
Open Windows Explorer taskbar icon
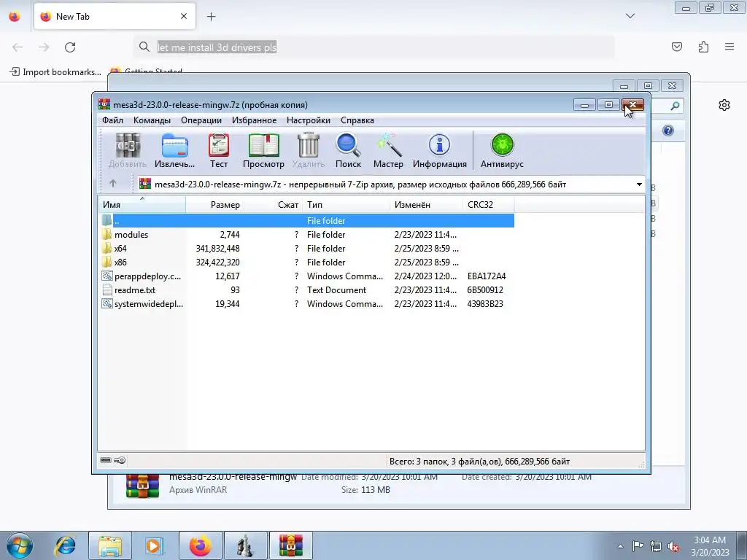tap(110, 545)
